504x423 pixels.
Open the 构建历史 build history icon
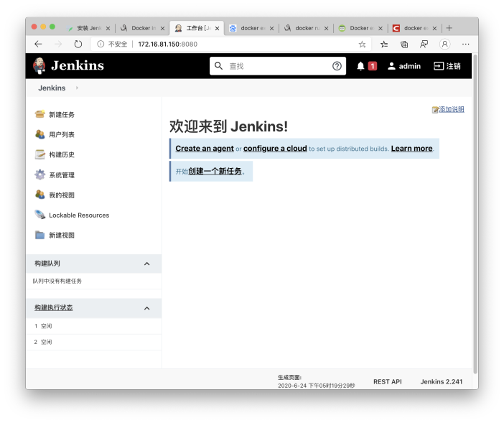point(40,154)
